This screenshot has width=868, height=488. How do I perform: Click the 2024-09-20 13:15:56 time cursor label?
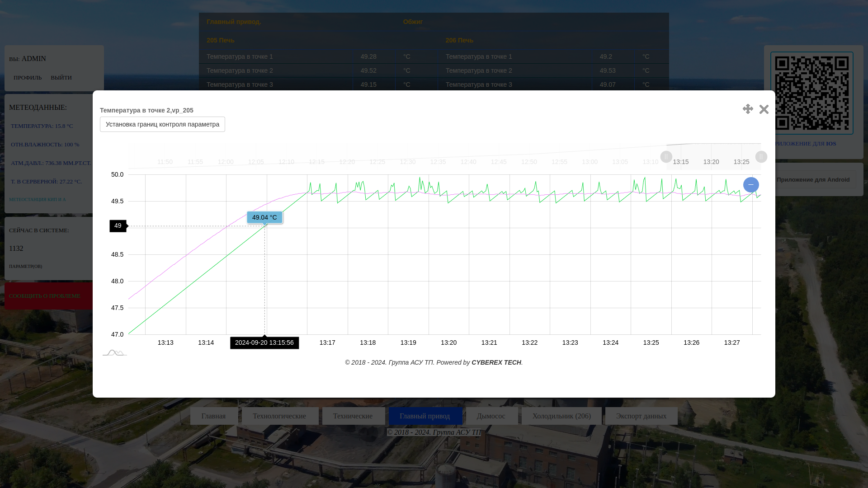pos(264,343)
